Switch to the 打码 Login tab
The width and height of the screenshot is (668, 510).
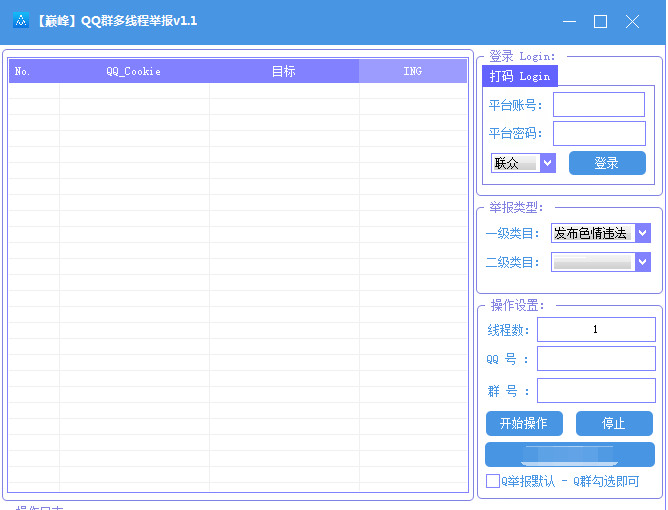(519, 77)
